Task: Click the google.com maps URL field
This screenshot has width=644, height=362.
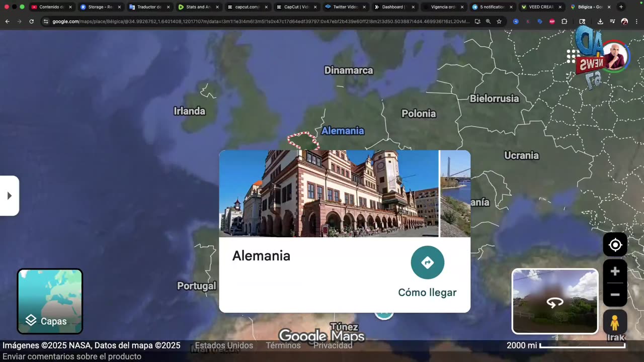Action: 261,22
